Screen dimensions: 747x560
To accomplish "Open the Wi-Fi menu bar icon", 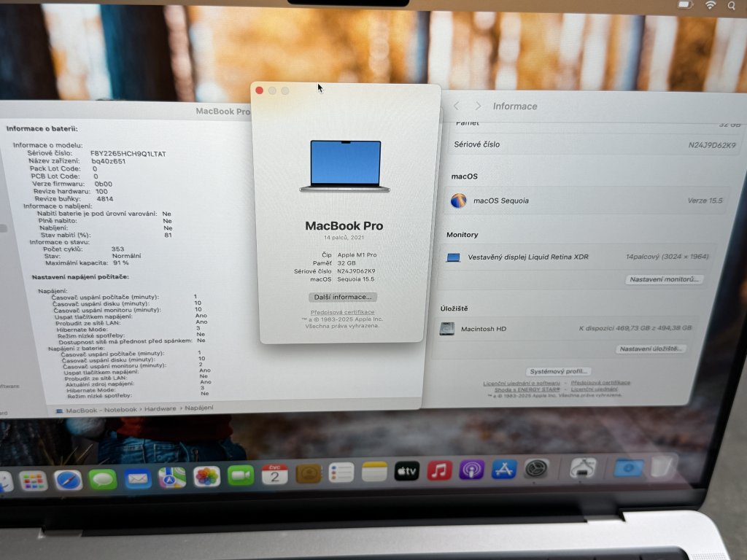I will tap(711, 5).
